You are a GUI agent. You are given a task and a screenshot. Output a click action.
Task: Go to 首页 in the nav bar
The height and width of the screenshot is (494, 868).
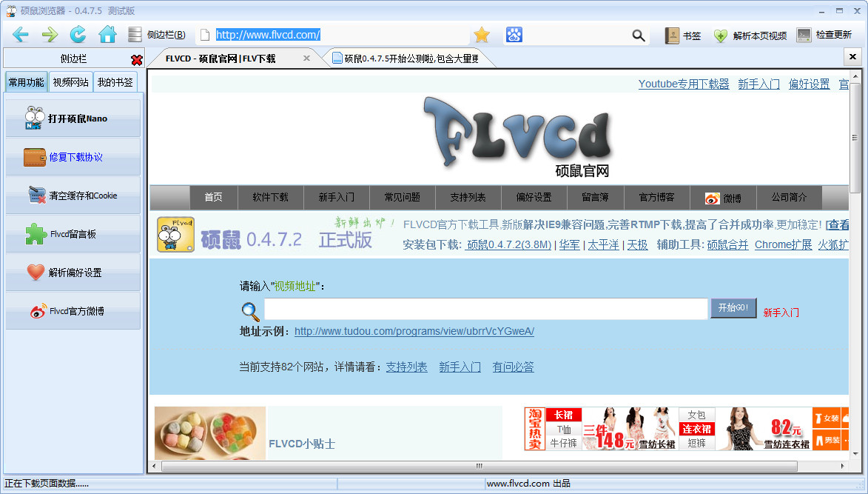(213, 197)
